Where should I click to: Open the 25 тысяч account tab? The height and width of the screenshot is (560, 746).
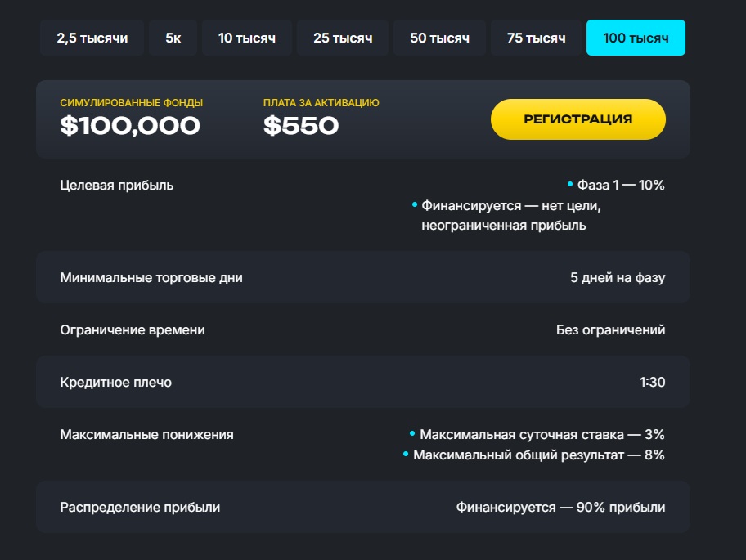pyautogui.click(x=342, y=38)
